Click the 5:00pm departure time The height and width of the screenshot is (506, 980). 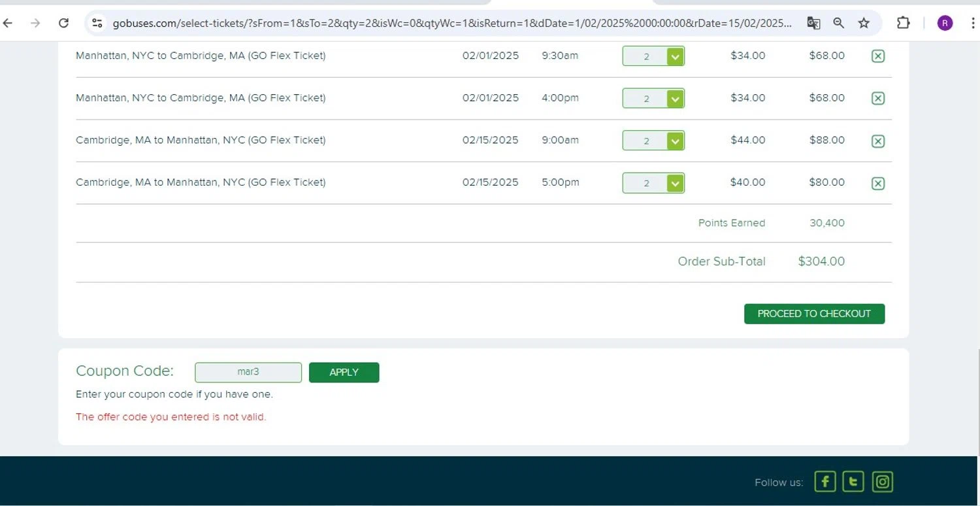tap(561, 182)
